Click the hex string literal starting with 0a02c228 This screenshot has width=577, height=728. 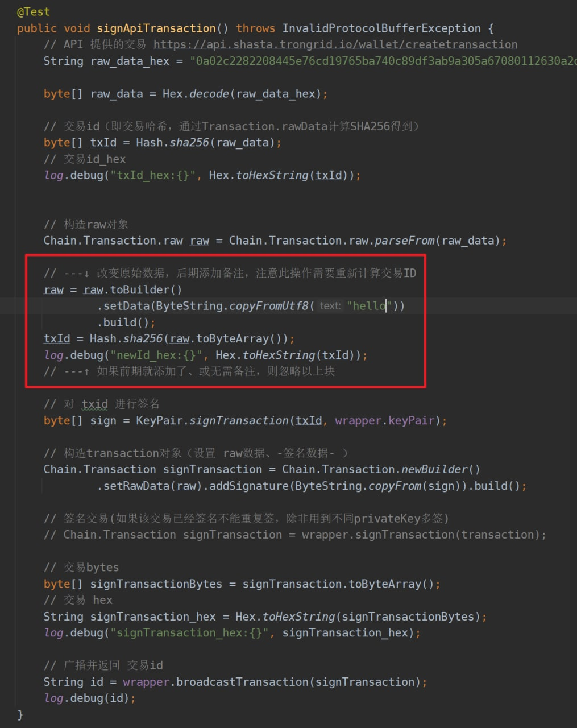pyautogui.click(x=383, y=61)
